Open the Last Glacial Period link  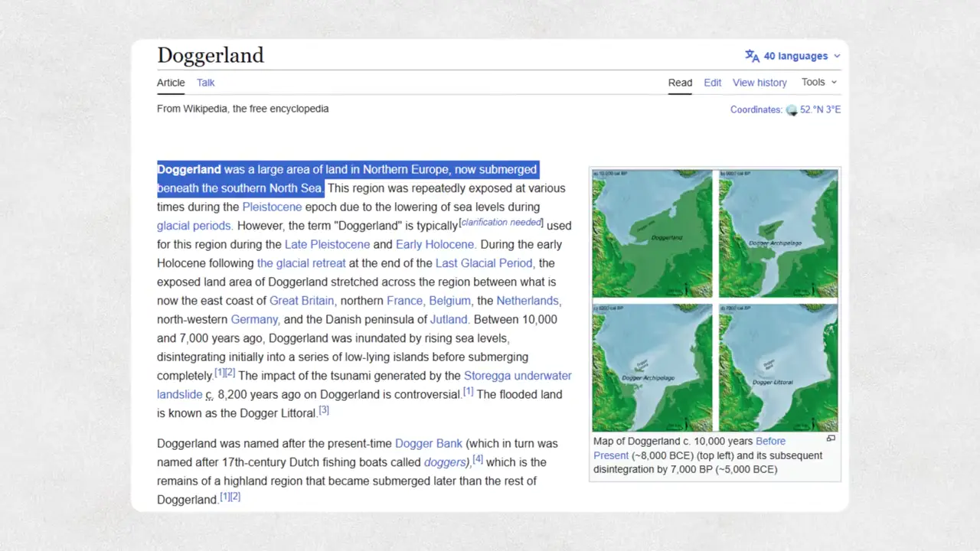[x=484, y=263]
